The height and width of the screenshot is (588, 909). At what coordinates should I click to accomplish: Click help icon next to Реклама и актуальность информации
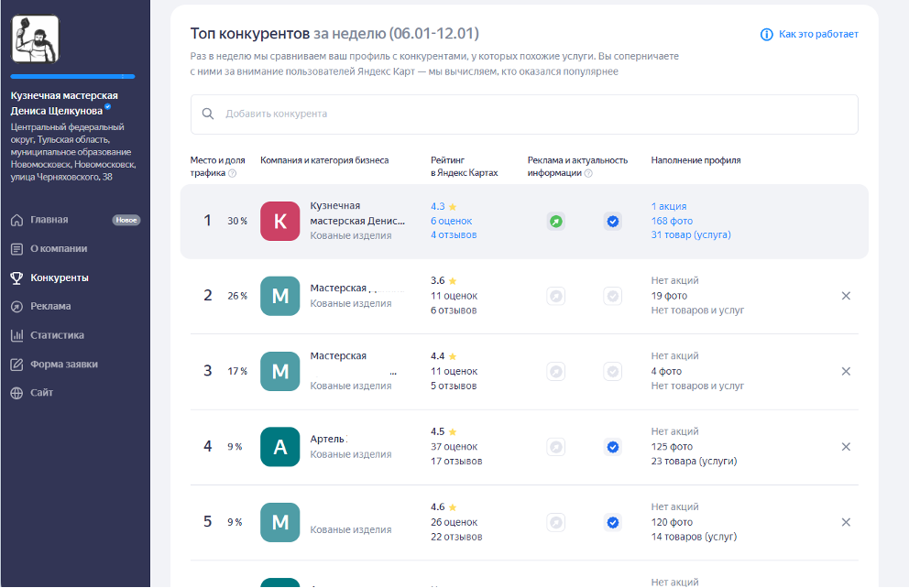coord(588,173)
